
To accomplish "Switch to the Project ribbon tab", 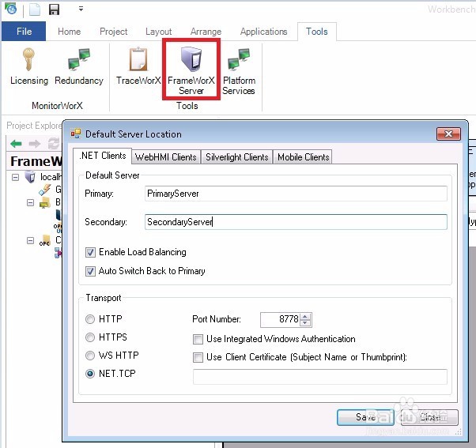I will [114, 32].
